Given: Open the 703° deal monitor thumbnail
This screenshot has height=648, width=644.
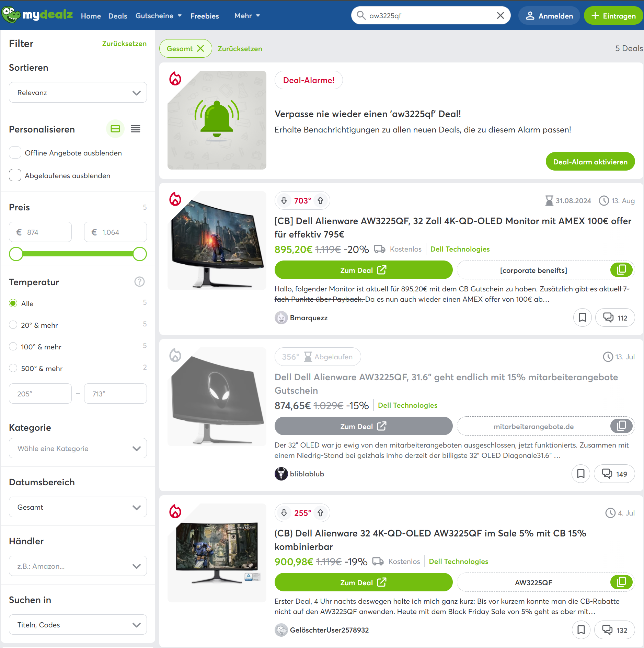Looking at the screenshot, I should [x=217, y=241].
